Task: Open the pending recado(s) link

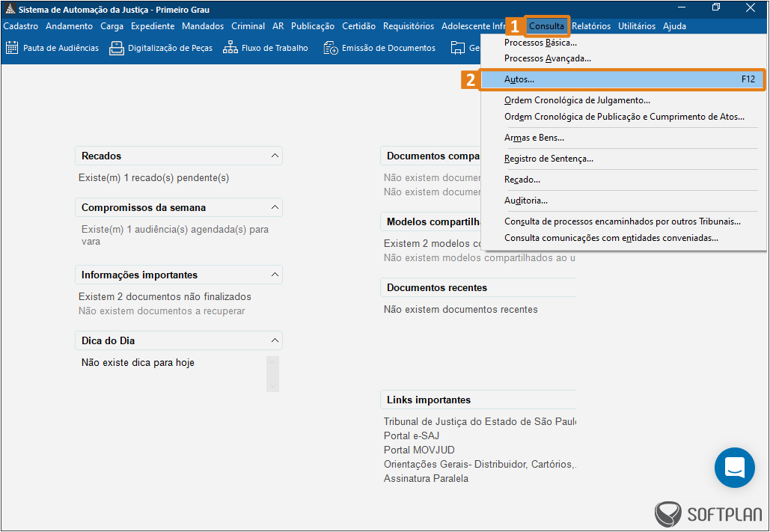Action: pyautogui.click(x=153, y=178)
